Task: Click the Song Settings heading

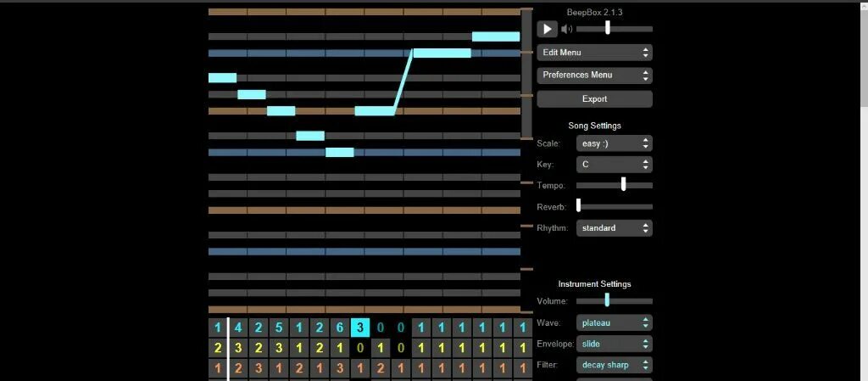Action: point(594,126)
